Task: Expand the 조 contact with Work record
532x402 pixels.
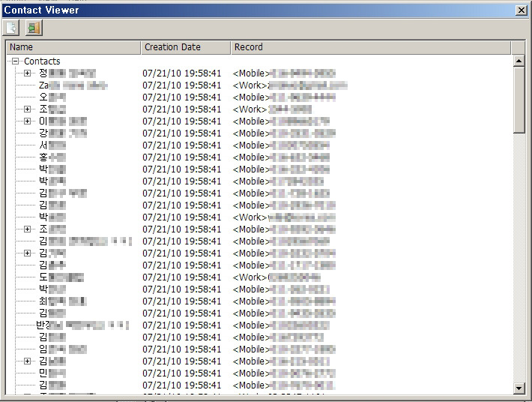Action: click(28, 109)
